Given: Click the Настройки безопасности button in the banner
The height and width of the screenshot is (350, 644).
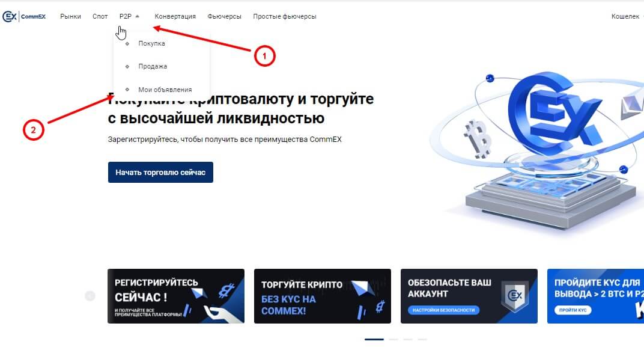Looking at the screenshot, I should (443, 310).
